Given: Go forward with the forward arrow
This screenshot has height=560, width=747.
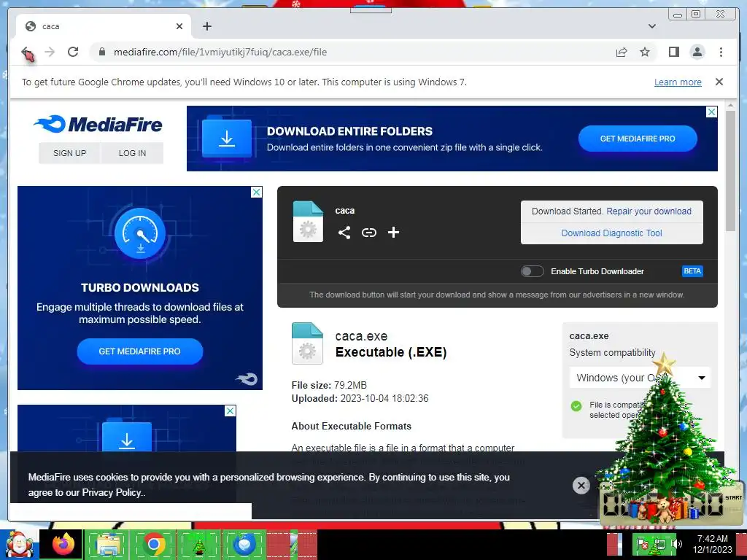Looking at the screenshot, I should coord(50,52).
